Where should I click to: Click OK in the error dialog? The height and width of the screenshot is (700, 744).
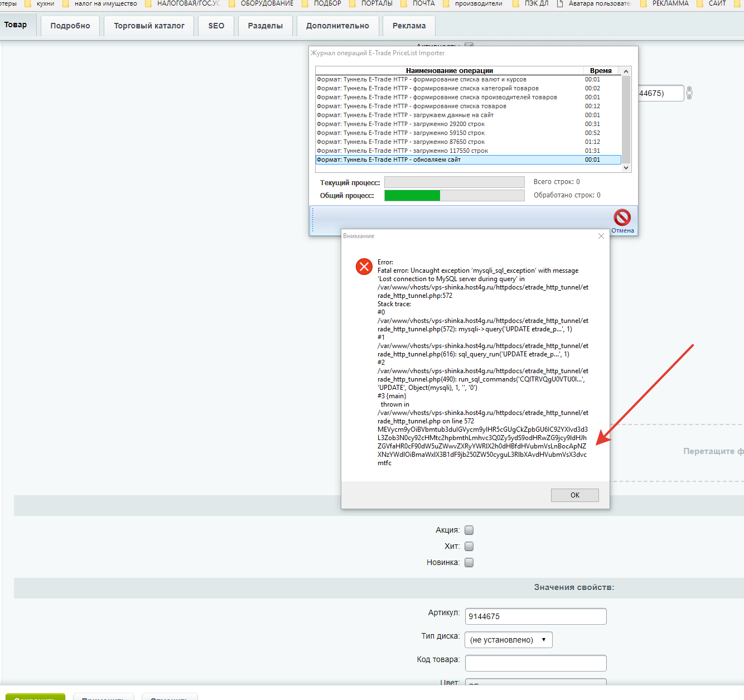pos(575,495)
